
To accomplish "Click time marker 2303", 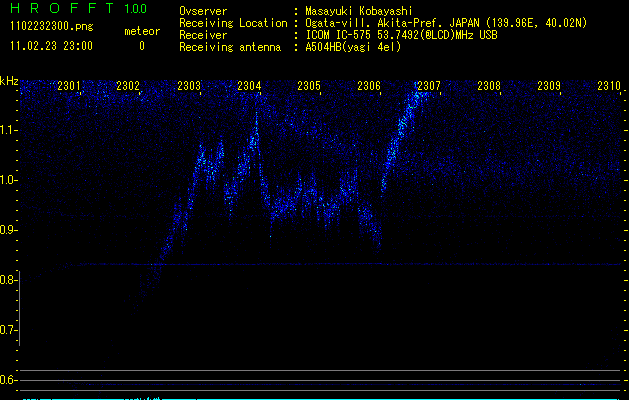I will tap(189, 86).
